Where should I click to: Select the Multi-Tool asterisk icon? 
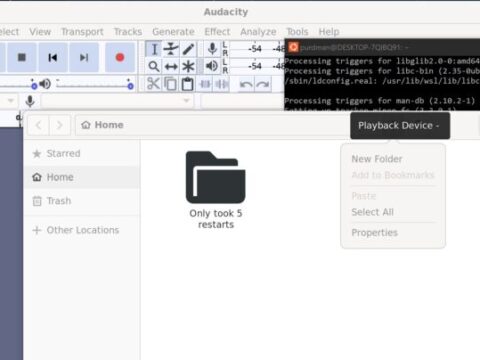click(x=188, y=67)
